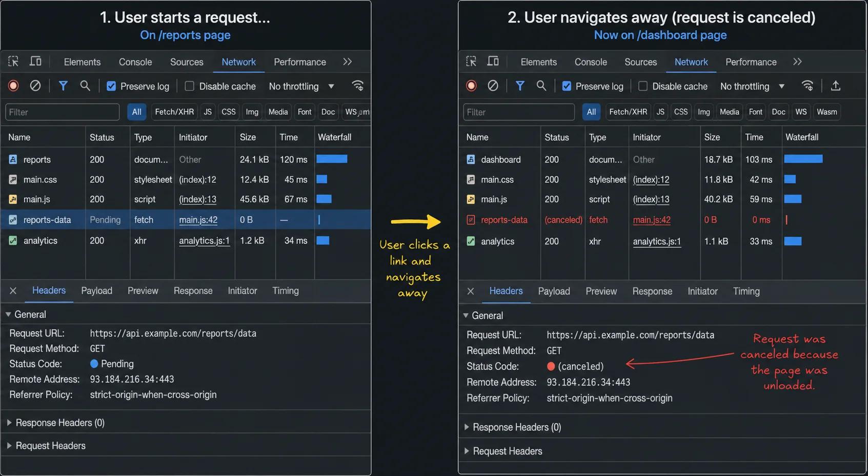The width and height of the screenshot is (868, 476).
Task: Stop recording network log in right panel
Action: [x=471, y=86]
